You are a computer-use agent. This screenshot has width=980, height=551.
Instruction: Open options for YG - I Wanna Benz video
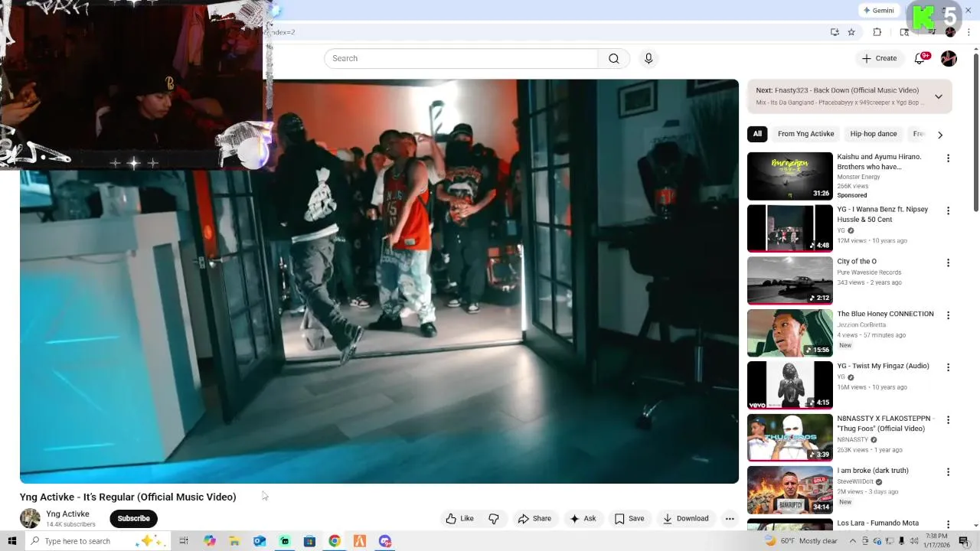(948, 210)
